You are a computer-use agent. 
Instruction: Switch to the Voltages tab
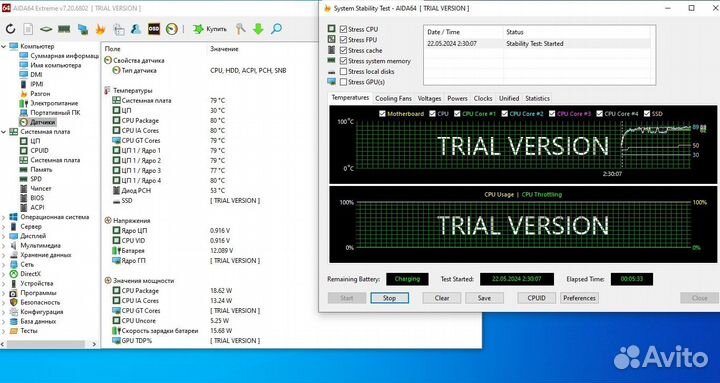pyautogui.click(x=429, y=98)
